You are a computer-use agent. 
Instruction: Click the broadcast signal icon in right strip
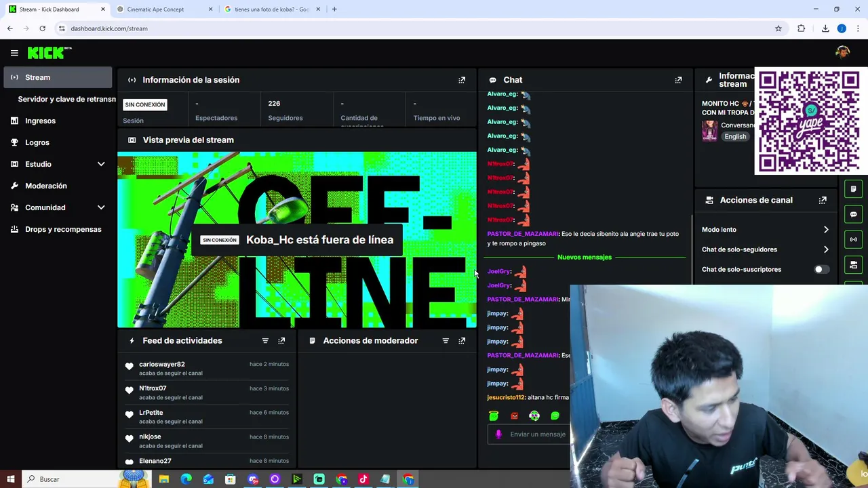[854, 239]
